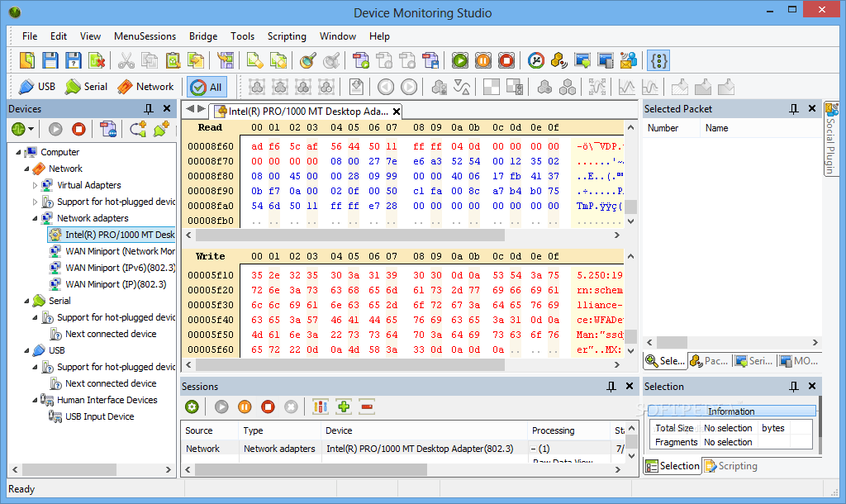Screen dimensions: 846x504
Task: Click the previous tab left arrow
Action: [189, 109]
